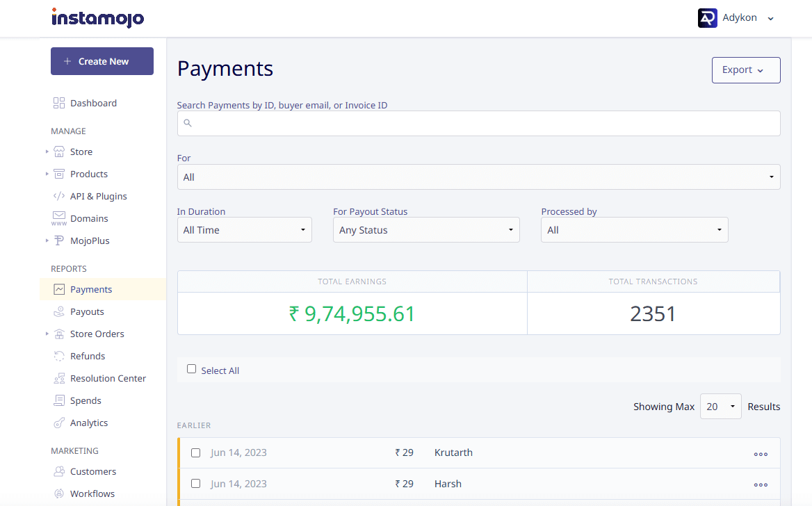This screenshot has width=812, height=506.
Task: Go to Customers in Marketing section
Action: 92,471
